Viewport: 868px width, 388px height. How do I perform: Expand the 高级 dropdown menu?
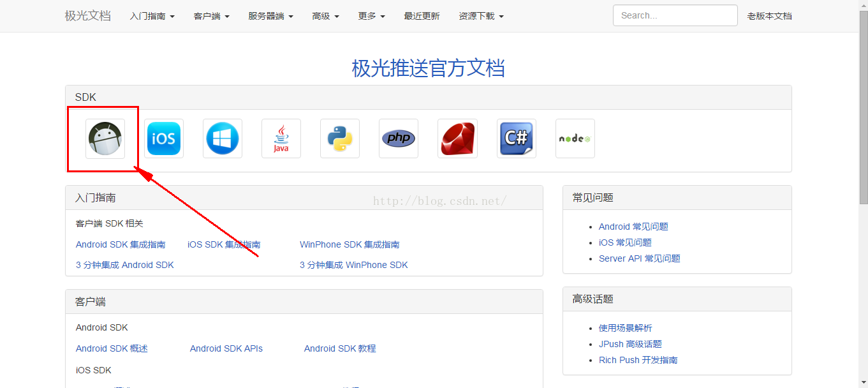pyautogui.click(x=326, y=16)
